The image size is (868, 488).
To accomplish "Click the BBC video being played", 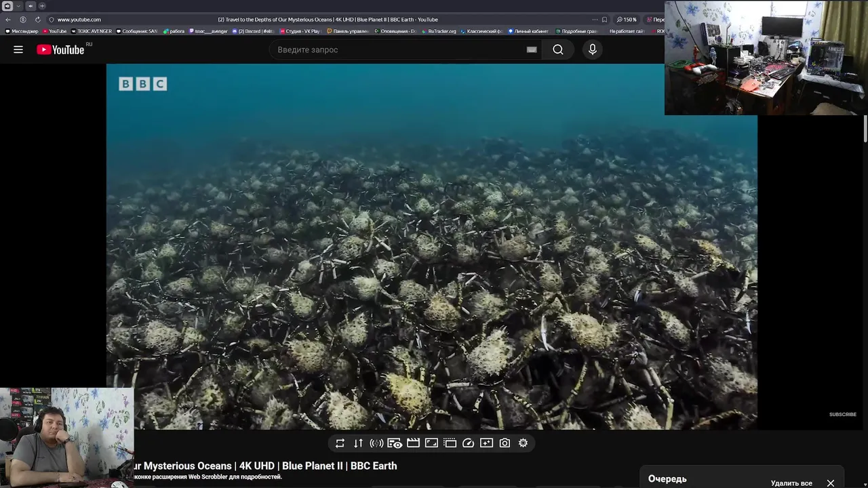I will (x=431, y=247).
